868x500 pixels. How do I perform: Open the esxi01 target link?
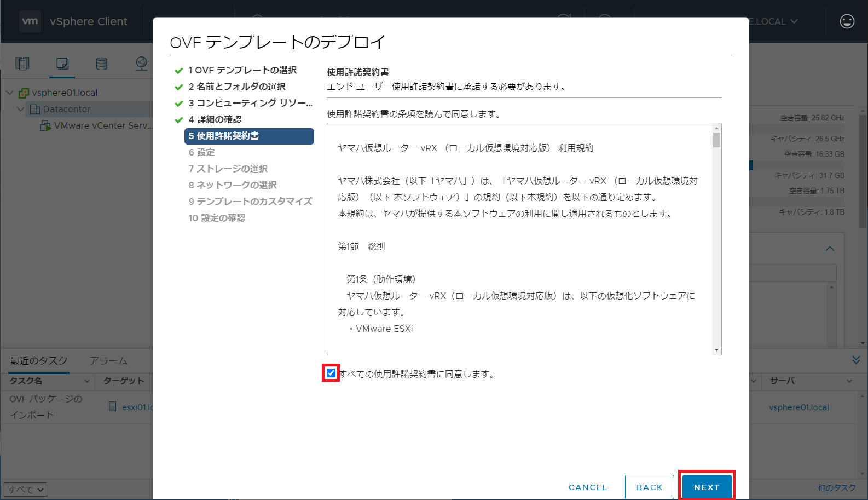137,407
